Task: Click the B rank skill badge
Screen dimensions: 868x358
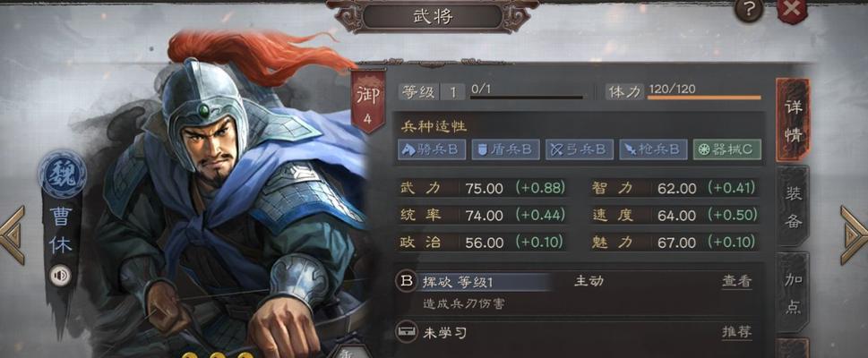Action: [x=407, y=281]
